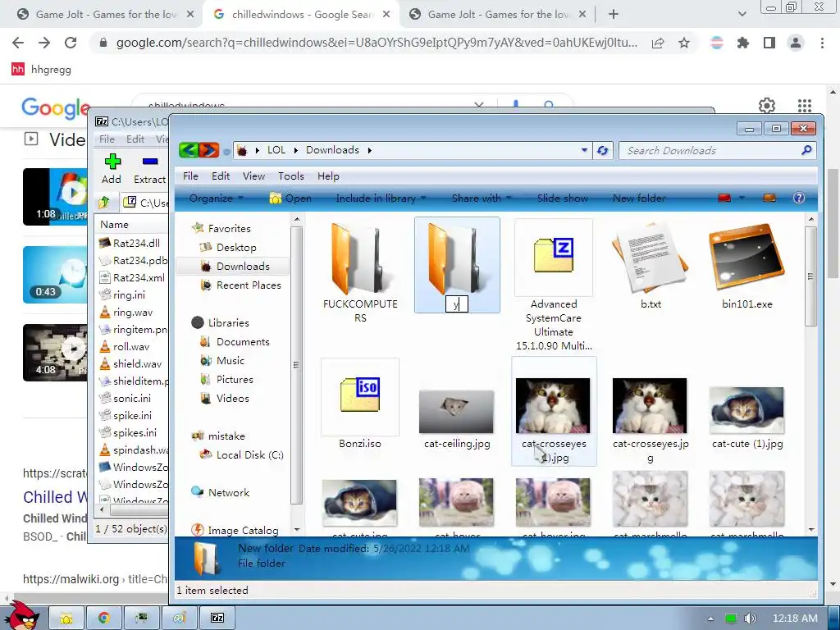
Task: Select Image Catalog in navigation pane
Action: [243, 530]
